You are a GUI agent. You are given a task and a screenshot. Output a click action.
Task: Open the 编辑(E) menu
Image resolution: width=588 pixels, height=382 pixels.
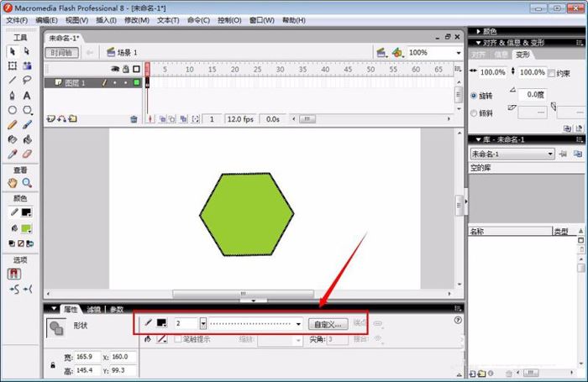tap(46, 20)
